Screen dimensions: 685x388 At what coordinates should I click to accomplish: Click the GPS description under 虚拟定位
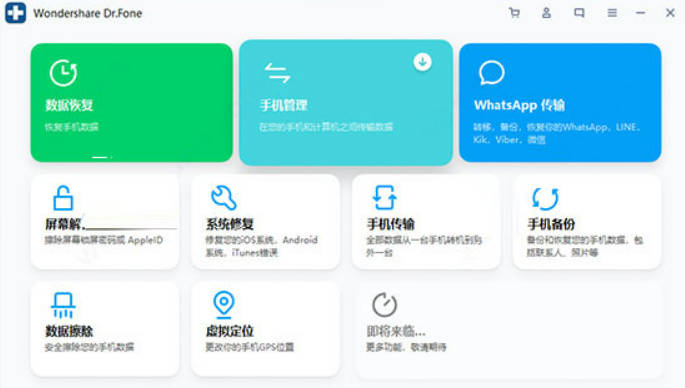click(x=249, y=347)
